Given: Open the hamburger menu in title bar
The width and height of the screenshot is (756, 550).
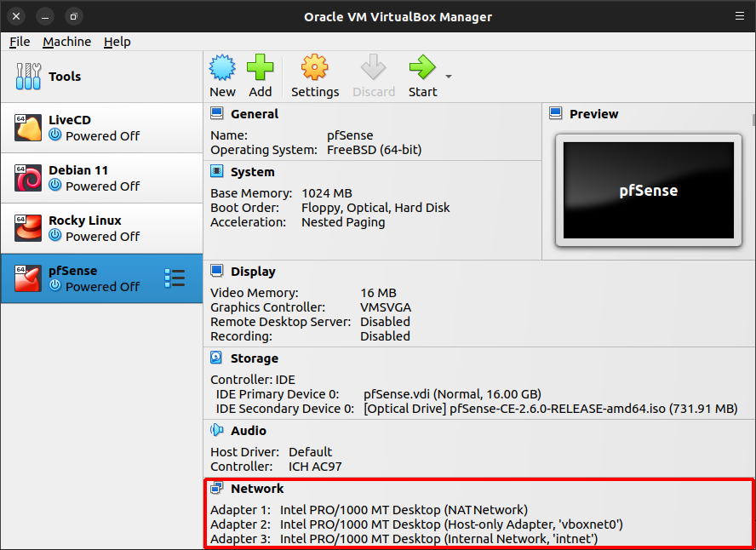Looking at the screenshot, I should 740,16.
